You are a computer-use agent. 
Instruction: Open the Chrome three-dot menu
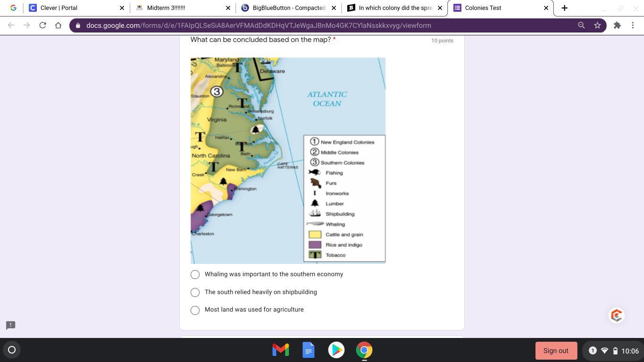pyautogui.click(x=633, y=25)
